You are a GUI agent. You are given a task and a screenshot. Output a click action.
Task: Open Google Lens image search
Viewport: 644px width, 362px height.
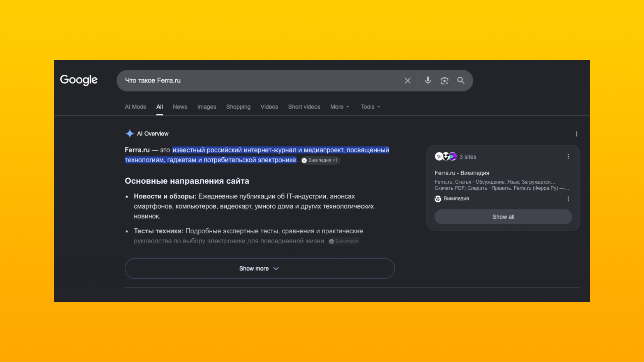[444, 80]
